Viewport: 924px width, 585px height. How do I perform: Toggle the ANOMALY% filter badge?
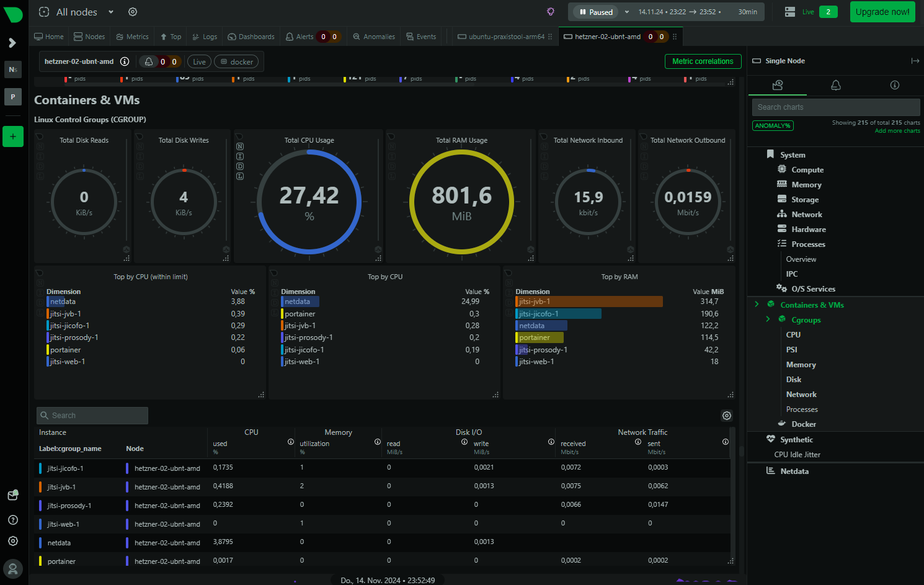click(773, 126)
